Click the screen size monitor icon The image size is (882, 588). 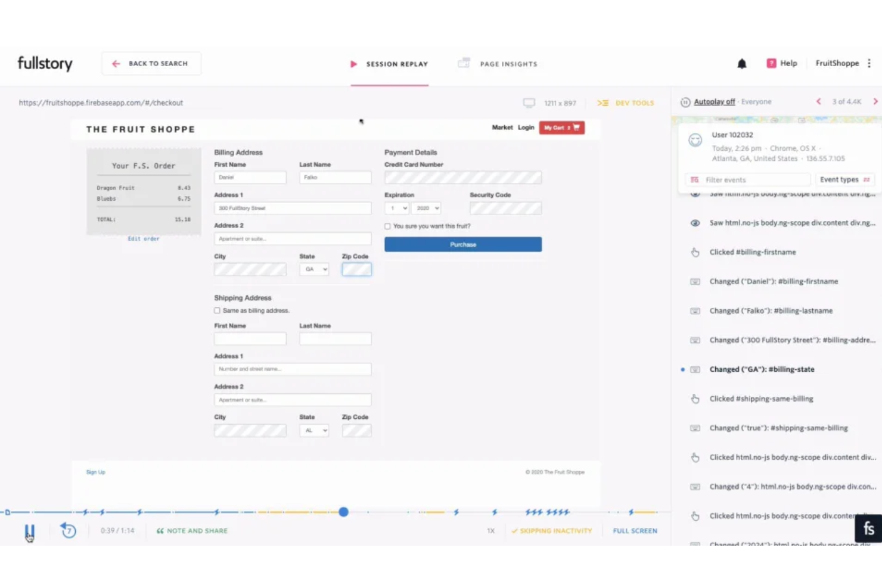(x=529, y=102)
